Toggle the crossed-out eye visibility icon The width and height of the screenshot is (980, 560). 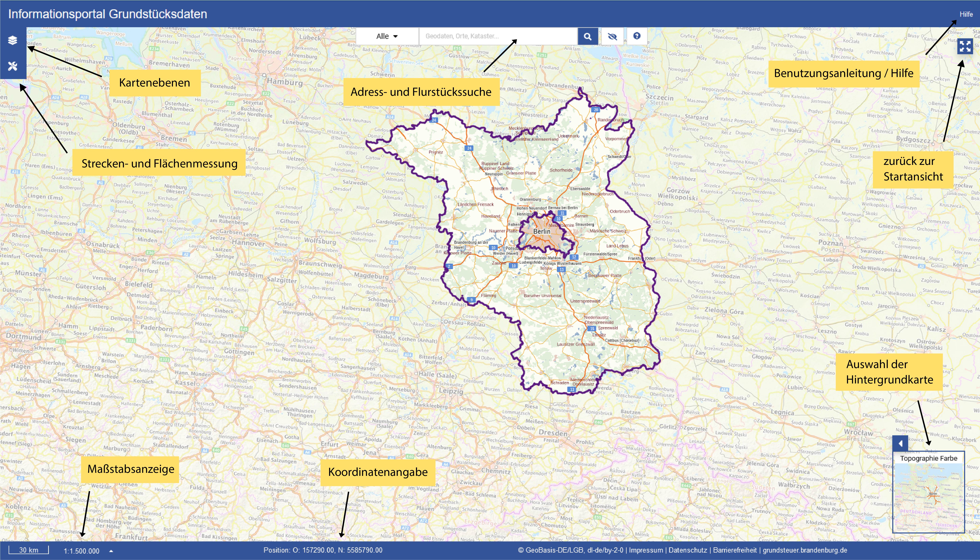click(612, 36)
